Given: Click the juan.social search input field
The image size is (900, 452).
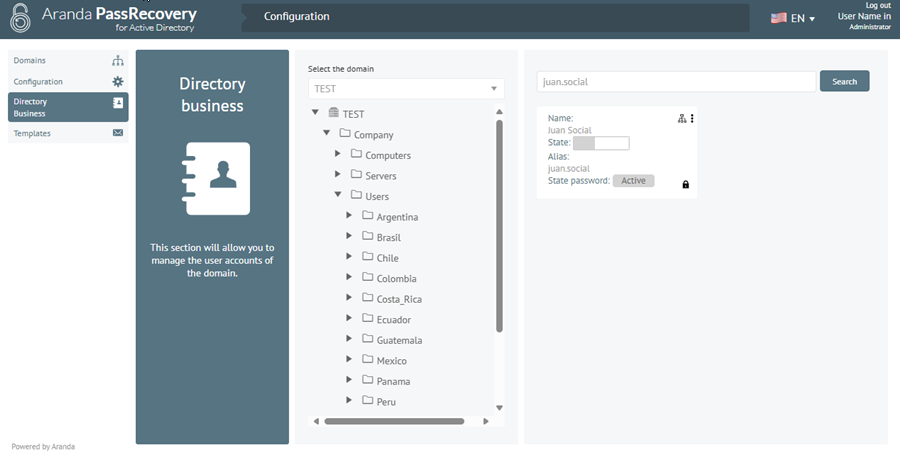Looking at the screenshot, I should (676, 82).
